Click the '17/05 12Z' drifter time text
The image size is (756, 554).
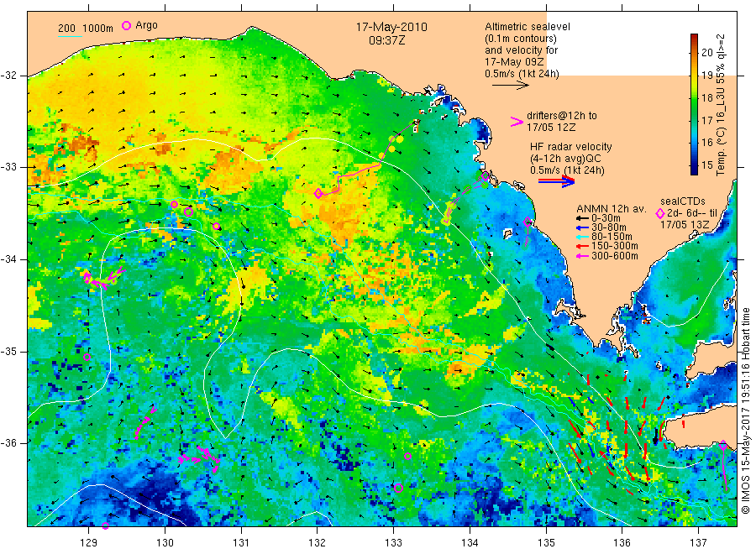pyautogui.click(x=551, y=128)
